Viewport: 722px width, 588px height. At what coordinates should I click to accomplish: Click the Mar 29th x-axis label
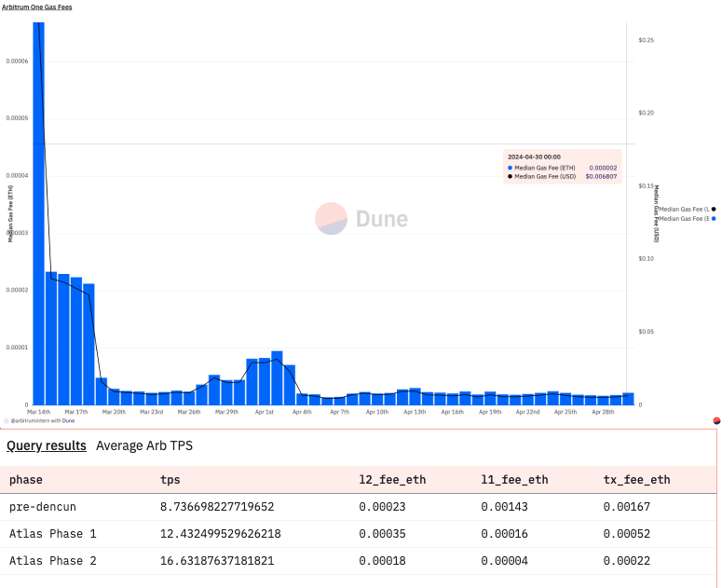coord(226,412)
